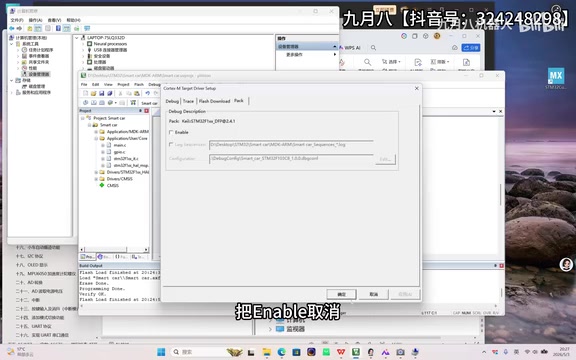Close the Cortex-M Target Driver Setup dialog
This screenshot has height=360, width=576.
417,88
